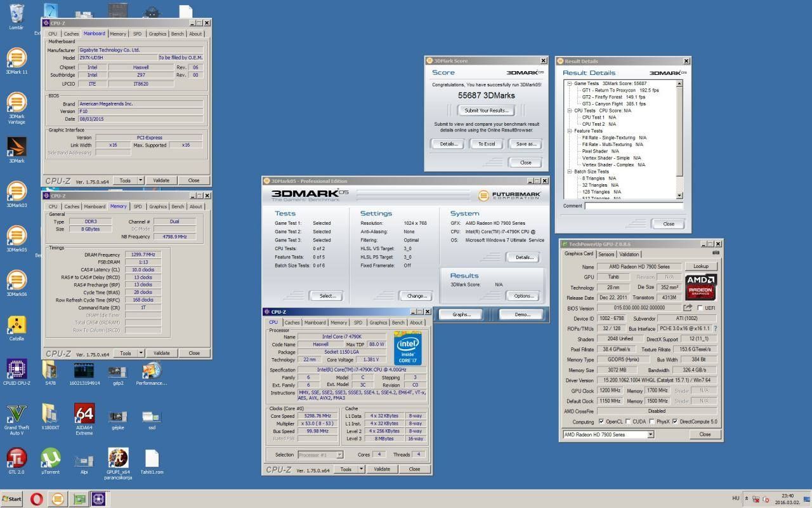Image resolution: width=812 pixels, height=508 pixels.
Task: Switch to 3DMark taskbar item
Action: [57, 499]
